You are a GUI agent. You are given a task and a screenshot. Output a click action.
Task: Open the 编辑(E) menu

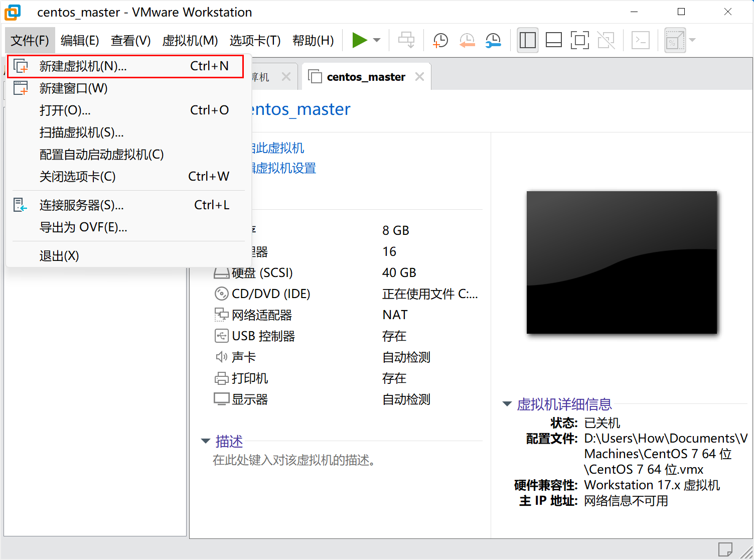80,40
